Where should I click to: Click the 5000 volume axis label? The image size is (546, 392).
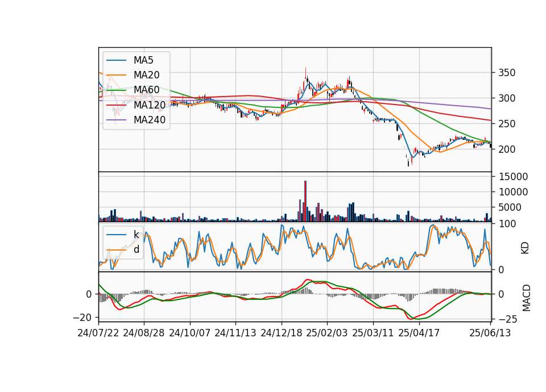click(510, 207)
